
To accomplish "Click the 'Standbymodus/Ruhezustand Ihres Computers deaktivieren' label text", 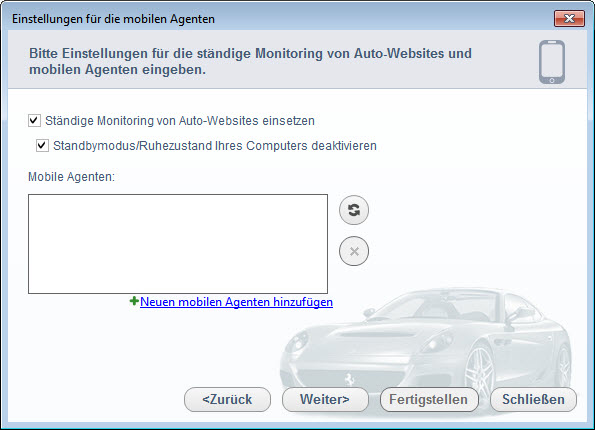I will click(x=215, y=146).
